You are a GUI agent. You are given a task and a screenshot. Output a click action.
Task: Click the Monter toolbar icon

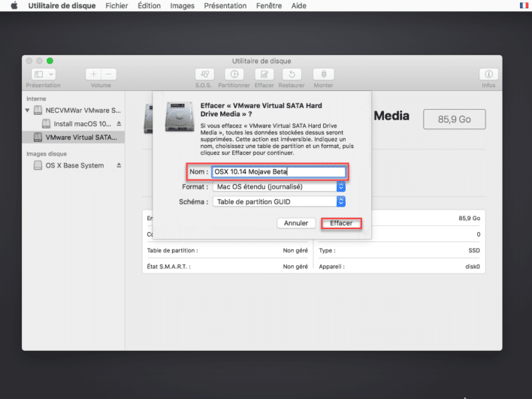(x=324, y=74)
